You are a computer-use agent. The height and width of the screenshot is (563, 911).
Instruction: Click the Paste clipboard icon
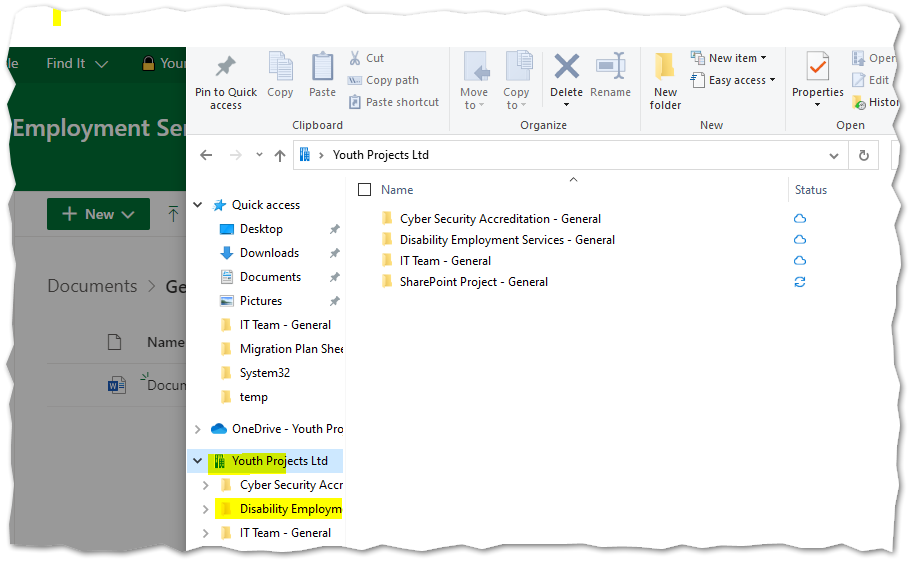(322, 67)
